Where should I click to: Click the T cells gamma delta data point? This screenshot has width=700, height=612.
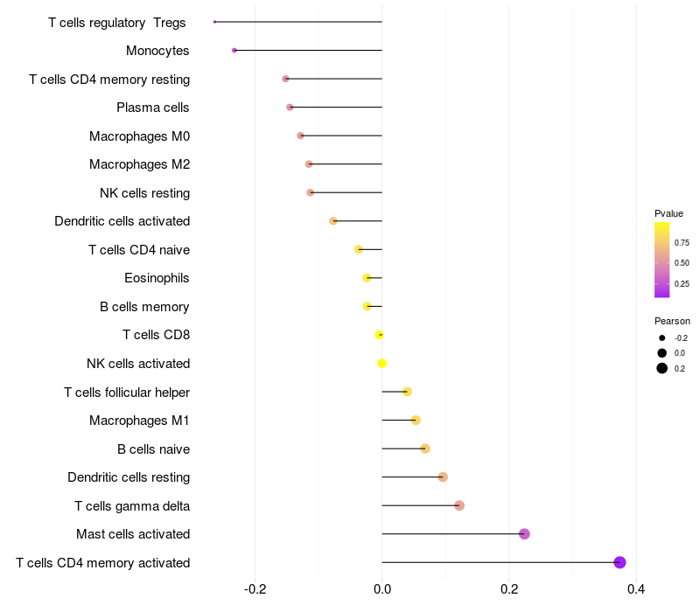[x=459, y=505]
